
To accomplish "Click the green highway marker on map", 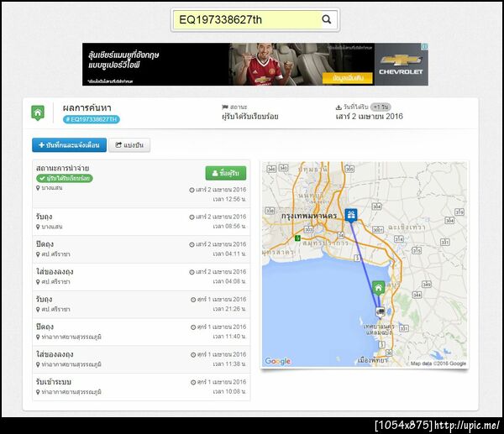I will coord(297,238).
